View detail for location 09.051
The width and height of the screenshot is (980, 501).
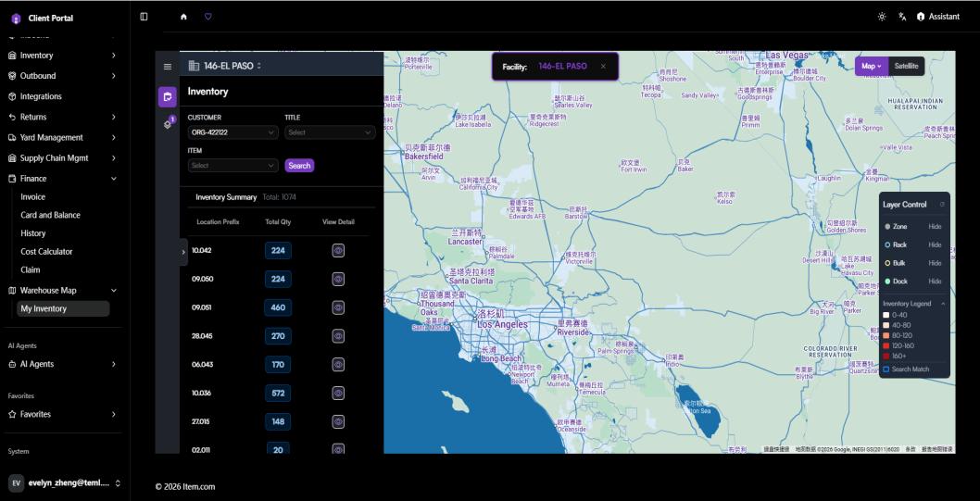tap(338, 307)
